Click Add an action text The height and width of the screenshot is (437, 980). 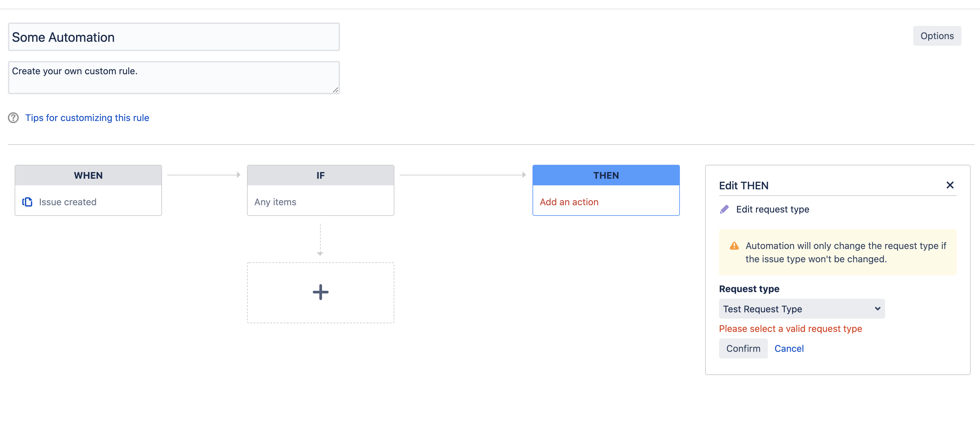pos(569,202)
